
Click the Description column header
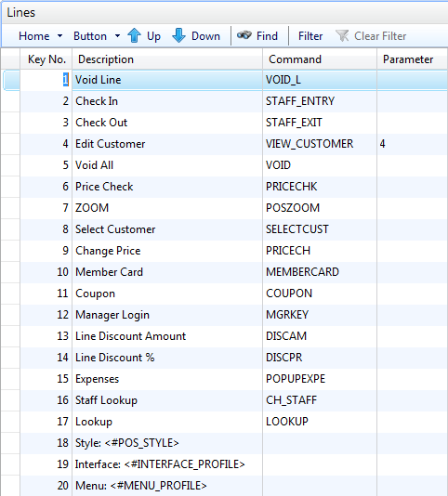click(x=167, y=59)
